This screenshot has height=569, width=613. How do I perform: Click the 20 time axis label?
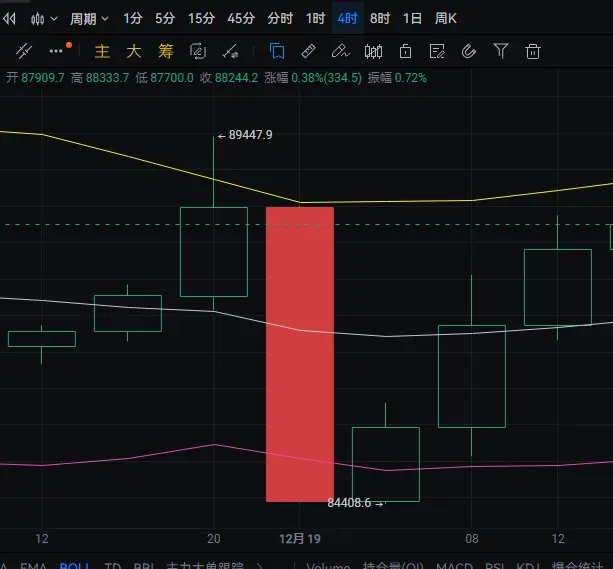coord(214,539)
